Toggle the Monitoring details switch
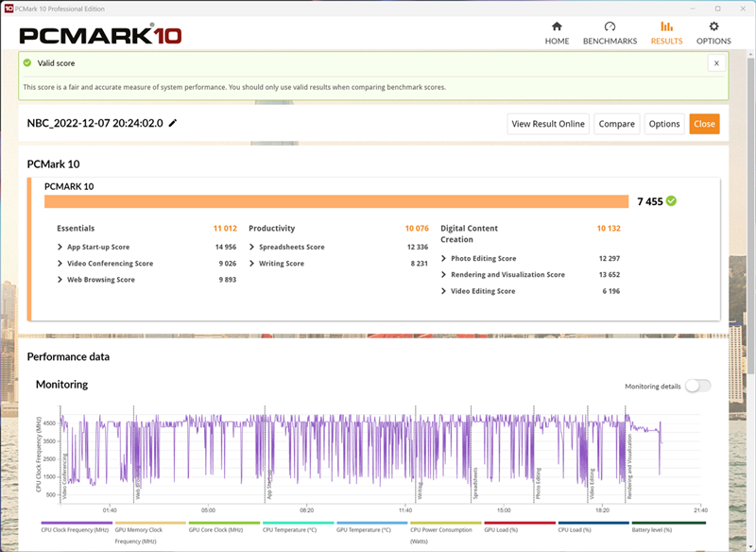This screenshot has width=756, height=552. [x=698, y=386]
